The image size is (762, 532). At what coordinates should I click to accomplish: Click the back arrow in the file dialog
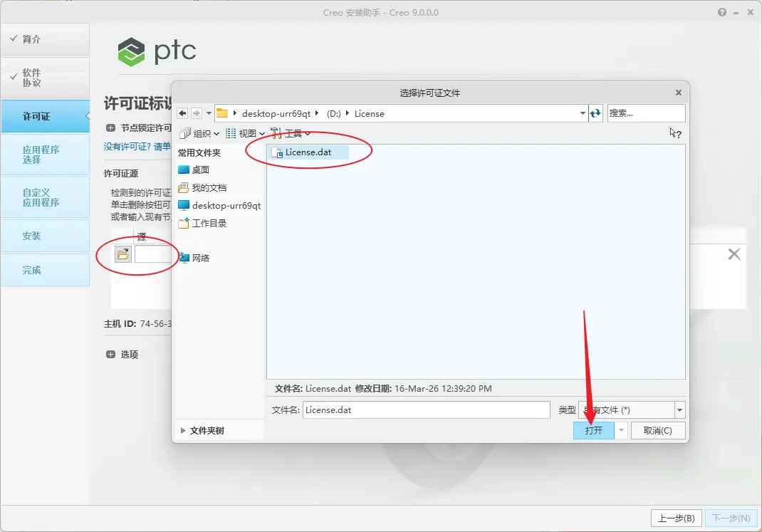pyautogui.click(x=182, y=113)
